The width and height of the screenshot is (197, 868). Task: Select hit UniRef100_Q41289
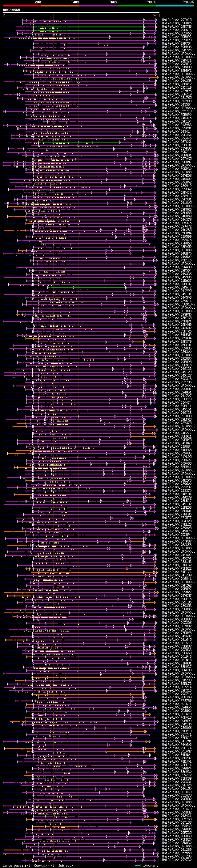(x=177, y=850)
